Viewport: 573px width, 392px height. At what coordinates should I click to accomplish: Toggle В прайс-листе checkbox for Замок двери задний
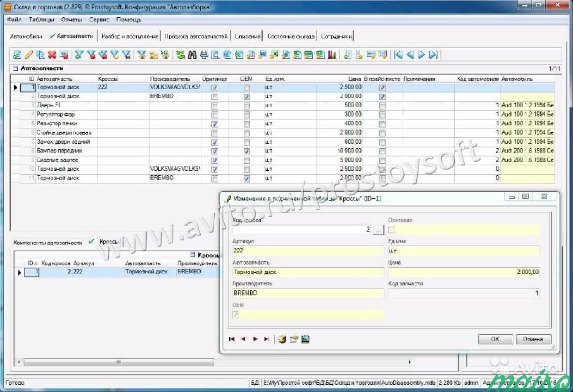pyautogui.click(x=382, y=142)
